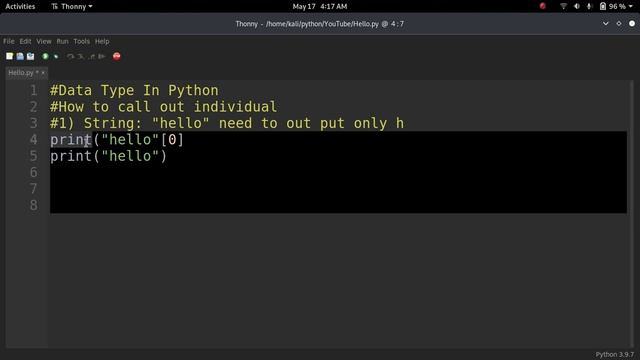The height and width of the screenshot is (360, 640).
Task: Click the editor's vertical scrollbar
Action: click(631, 214)
